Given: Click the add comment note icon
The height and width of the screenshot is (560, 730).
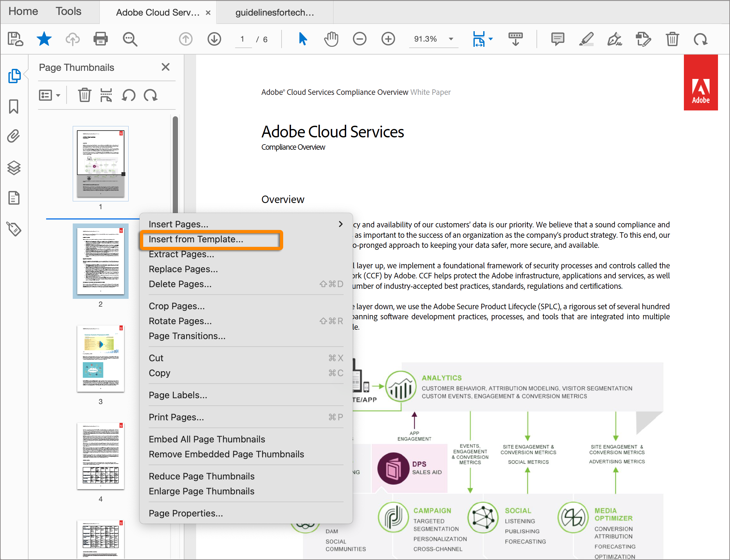Looking at the screenshot, I should click(558, 39).
